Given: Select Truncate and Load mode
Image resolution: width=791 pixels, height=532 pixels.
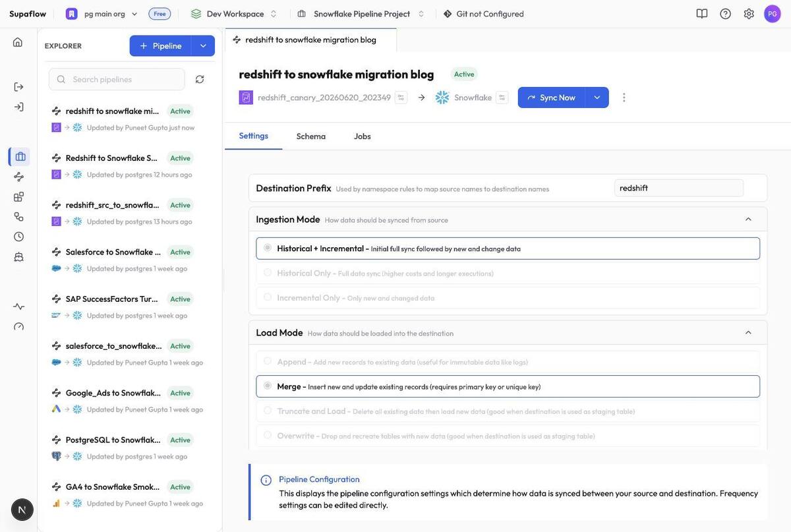Looking at the screenshot, I should coord(508,411).
